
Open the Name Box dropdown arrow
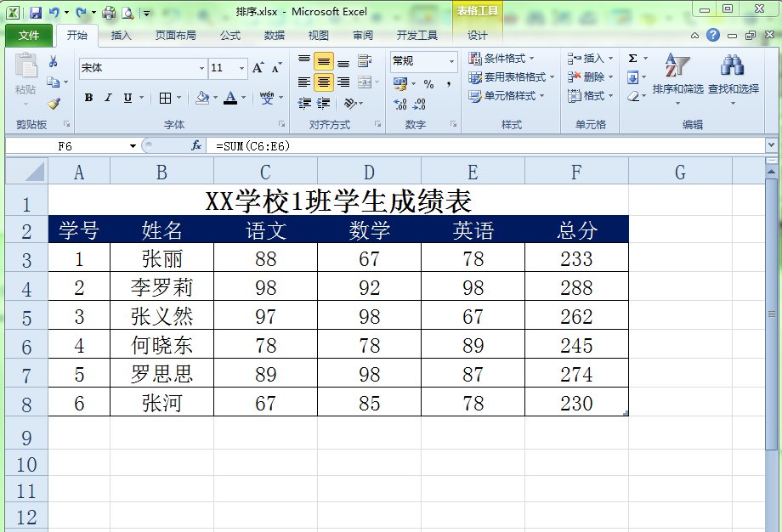point(133,146)
